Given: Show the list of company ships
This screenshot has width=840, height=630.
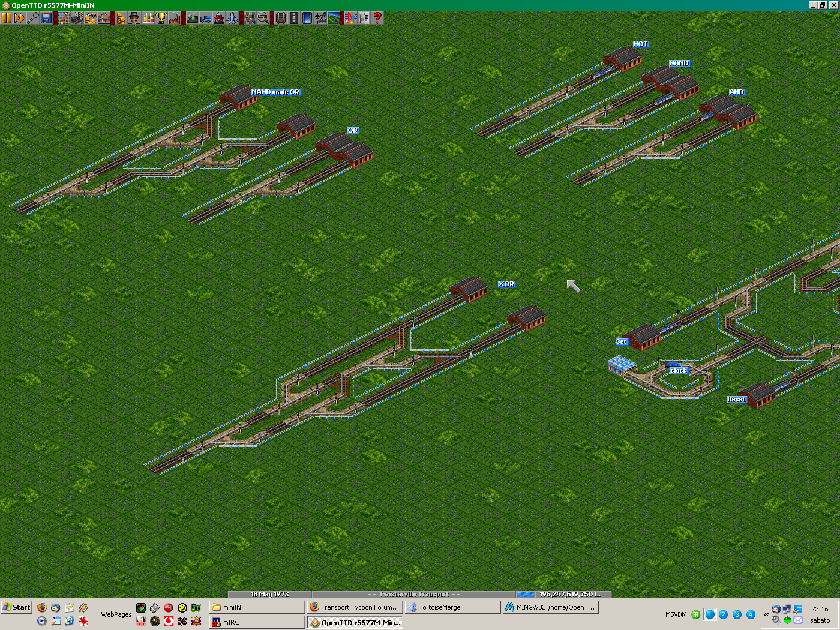Looking at the screenshot, I should pos(218,18).
